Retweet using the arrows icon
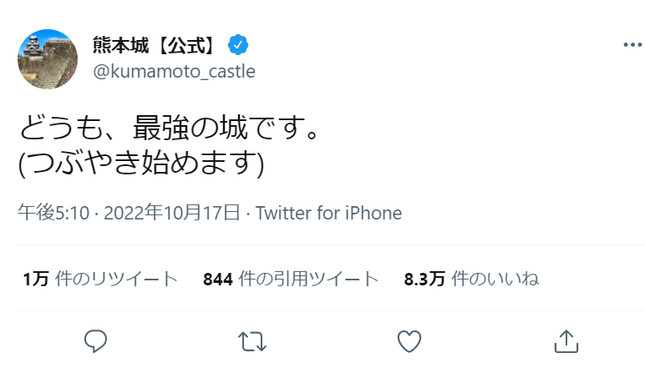The width and height of the screenshot is (645, 368). [x=252, y=342]
